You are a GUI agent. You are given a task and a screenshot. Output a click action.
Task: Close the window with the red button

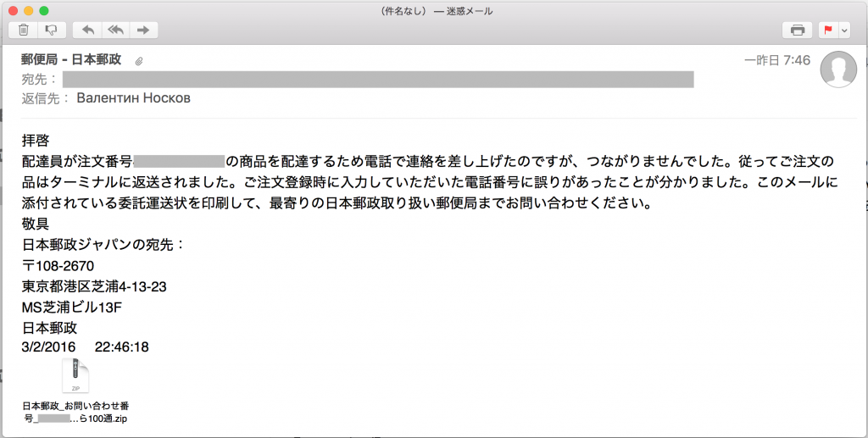coord(14,11)
